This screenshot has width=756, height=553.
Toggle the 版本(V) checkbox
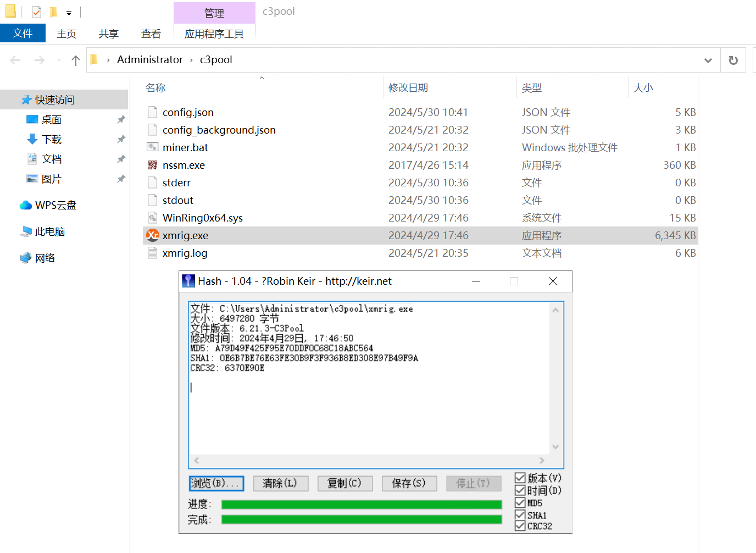520,478
